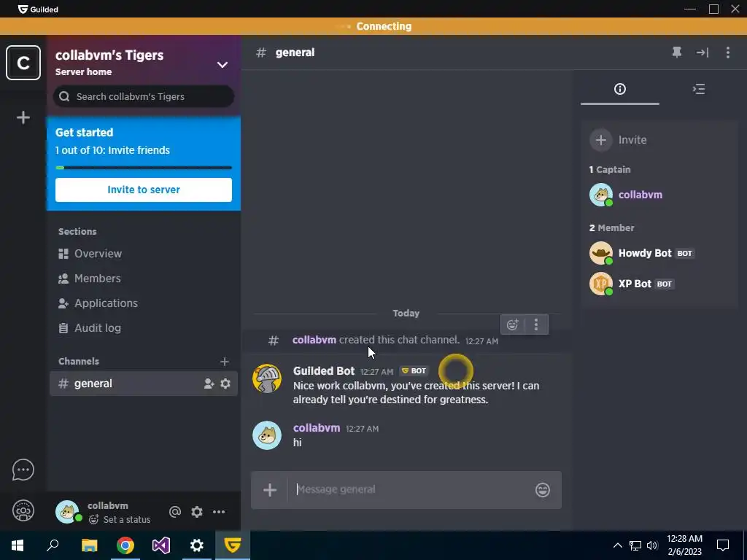Select the general channel

point(144,384)
